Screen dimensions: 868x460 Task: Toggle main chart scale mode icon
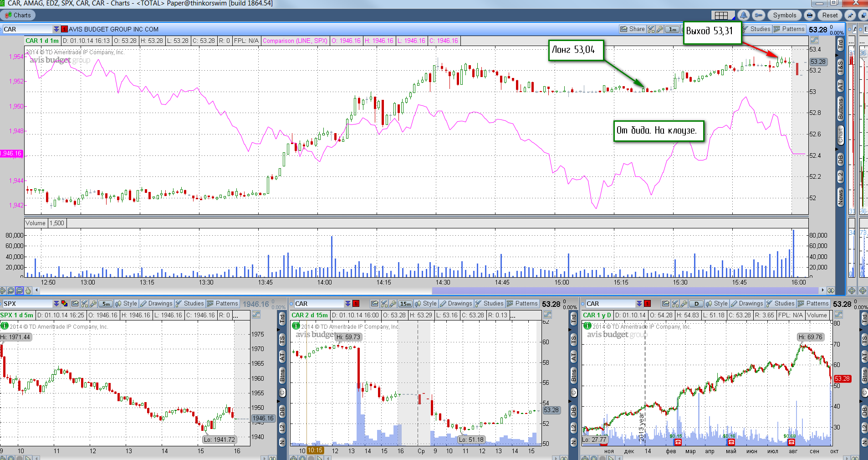(x=815, y=41)
